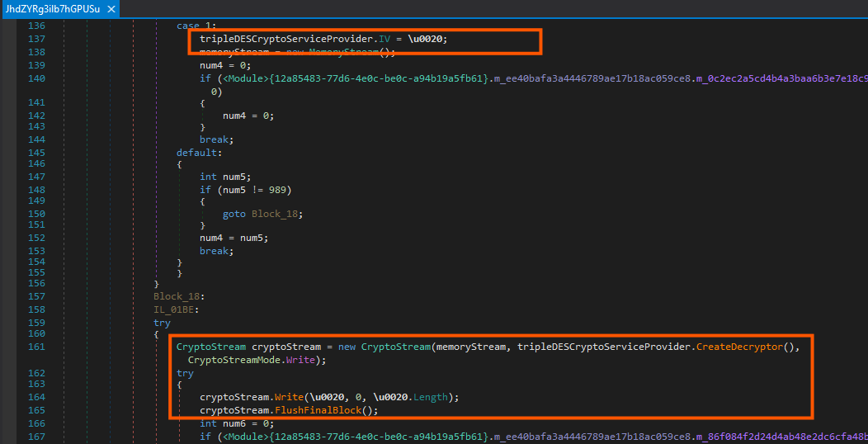Image resolution: width=868 pixels, height=444 pixels.
Task: Click line number 161 in the gutter
Action: pyautogui.click(x=36, y=347)
